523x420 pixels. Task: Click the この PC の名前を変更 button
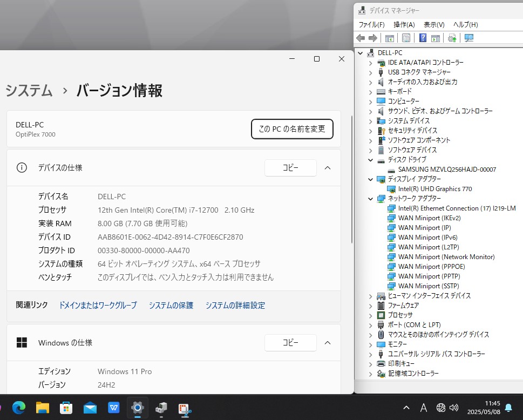click(292, 129)
